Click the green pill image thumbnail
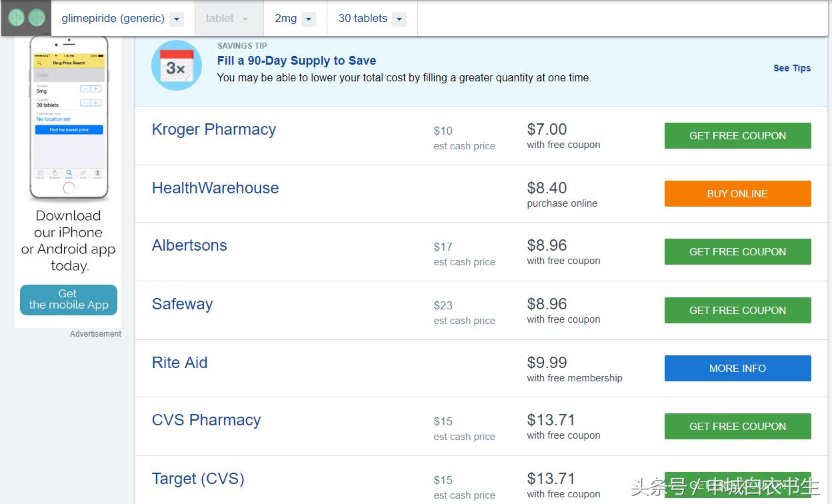Viewport: 832px width, 504px height. 27,18
